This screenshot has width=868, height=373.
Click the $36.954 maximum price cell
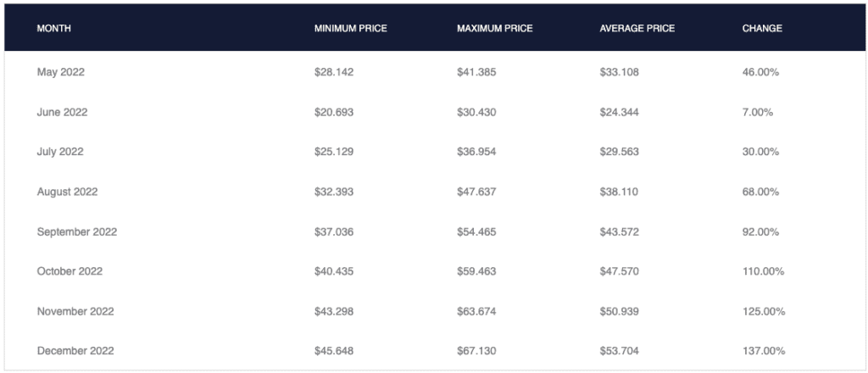pyautogui.click(x=476, y=152)
